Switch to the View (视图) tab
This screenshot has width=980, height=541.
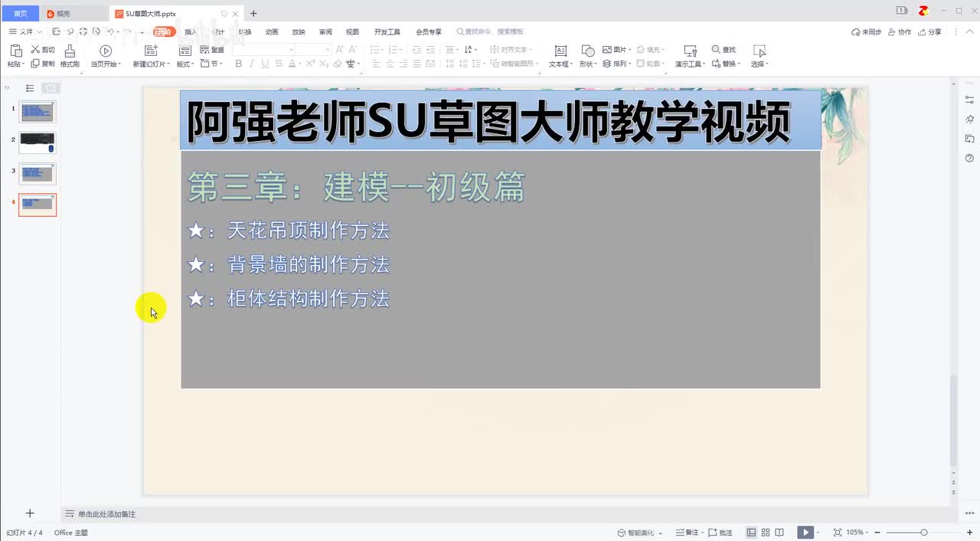point(352,31)
